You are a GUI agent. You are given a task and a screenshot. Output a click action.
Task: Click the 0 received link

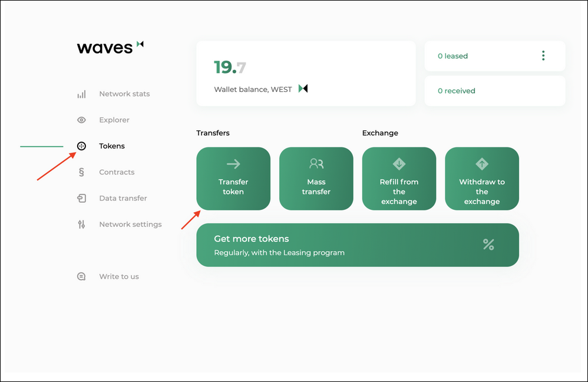coord(456,91)
